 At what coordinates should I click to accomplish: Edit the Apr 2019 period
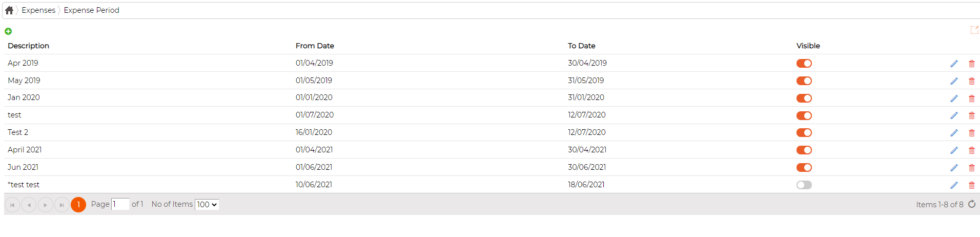(954, 64)
